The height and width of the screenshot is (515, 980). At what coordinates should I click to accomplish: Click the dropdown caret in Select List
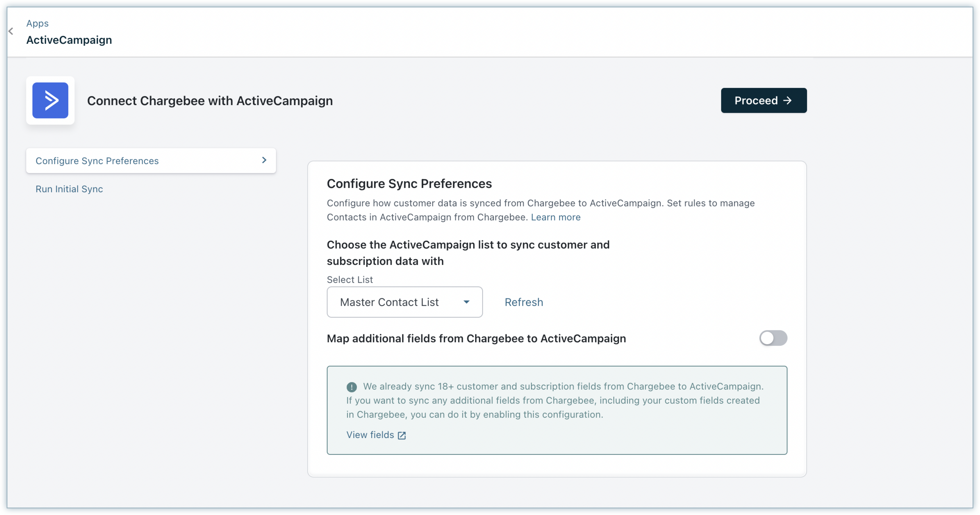(466, 302)
